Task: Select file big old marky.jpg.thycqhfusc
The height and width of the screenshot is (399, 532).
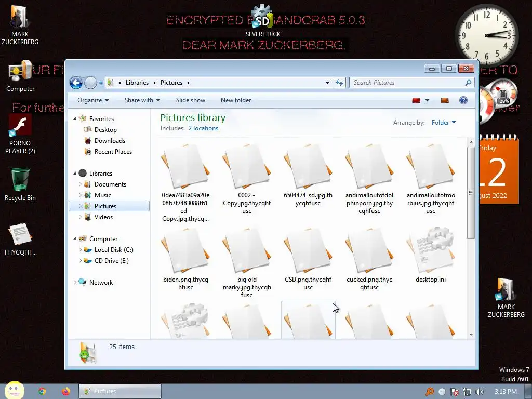Action: click(247, 263)
